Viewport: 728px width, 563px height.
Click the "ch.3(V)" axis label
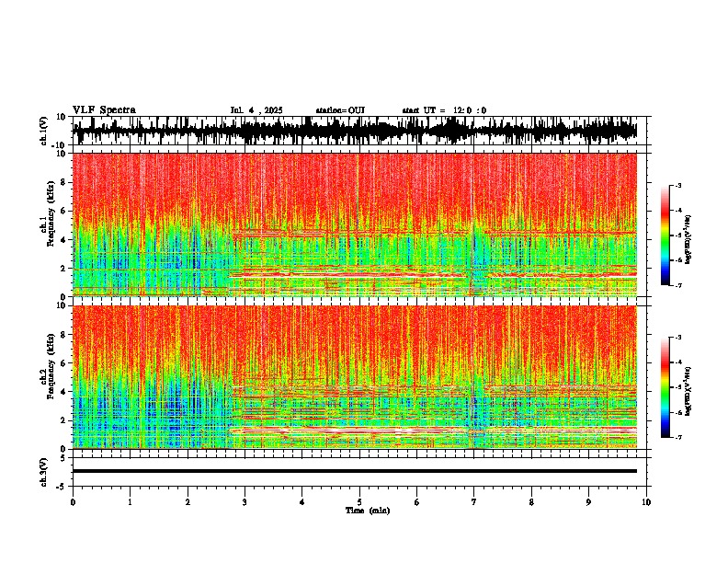[44, 472]
